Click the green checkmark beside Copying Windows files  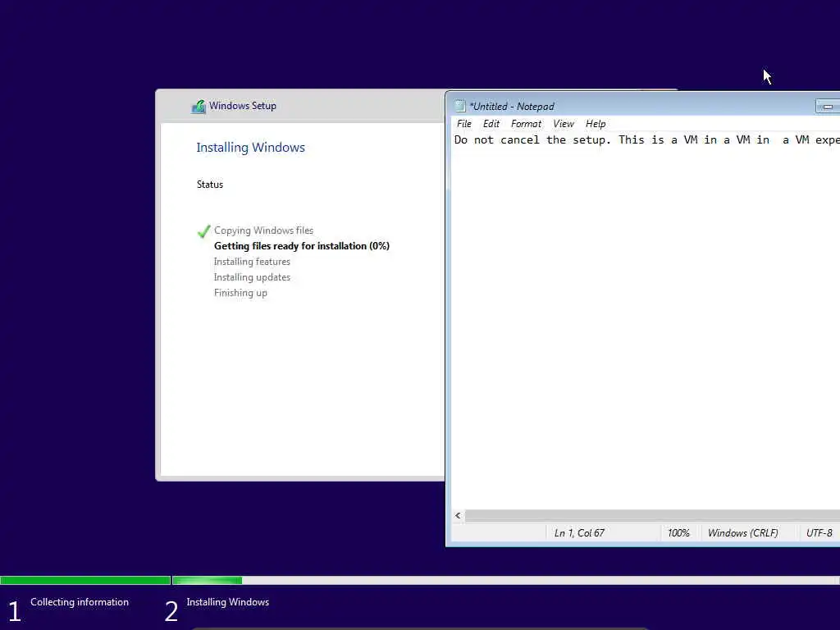click(x=203, y=231)
